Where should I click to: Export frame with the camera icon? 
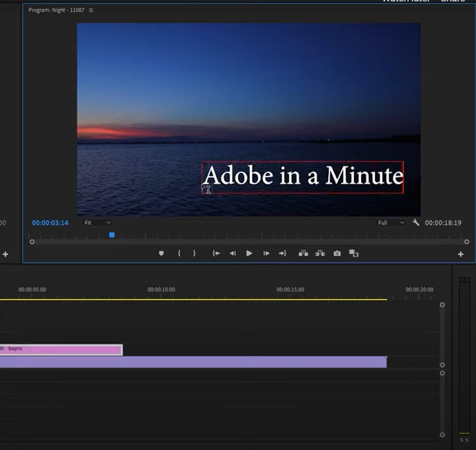337,254
